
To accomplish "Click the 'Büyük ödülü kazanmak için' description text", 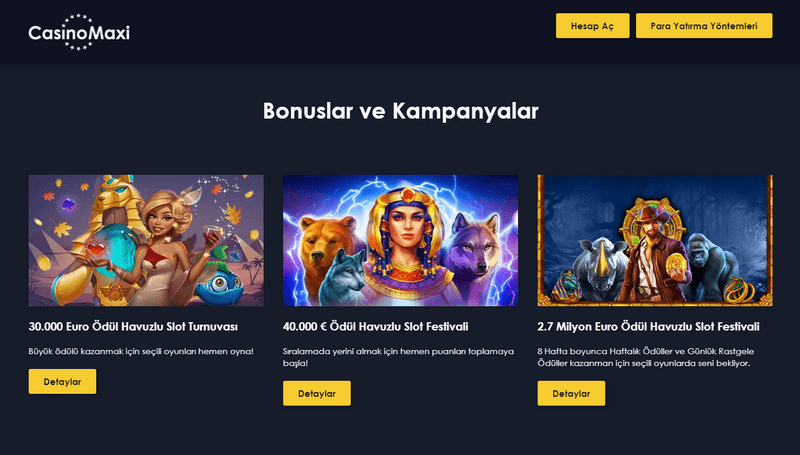I will click(141, 351).
